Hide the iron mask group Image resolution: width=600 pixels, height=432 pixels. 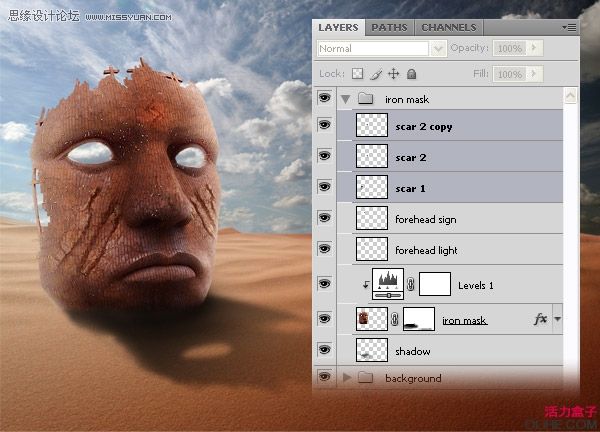point(324,98)
